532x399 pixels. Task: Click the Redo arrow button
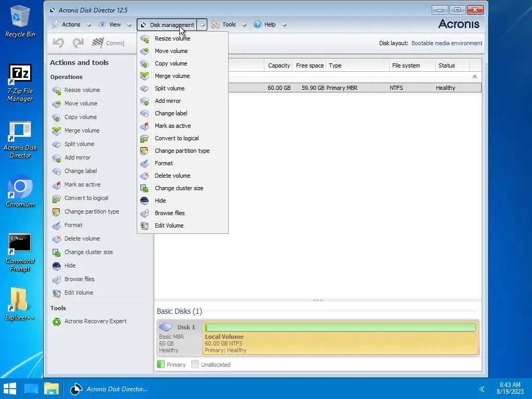[x=78, y=43]
